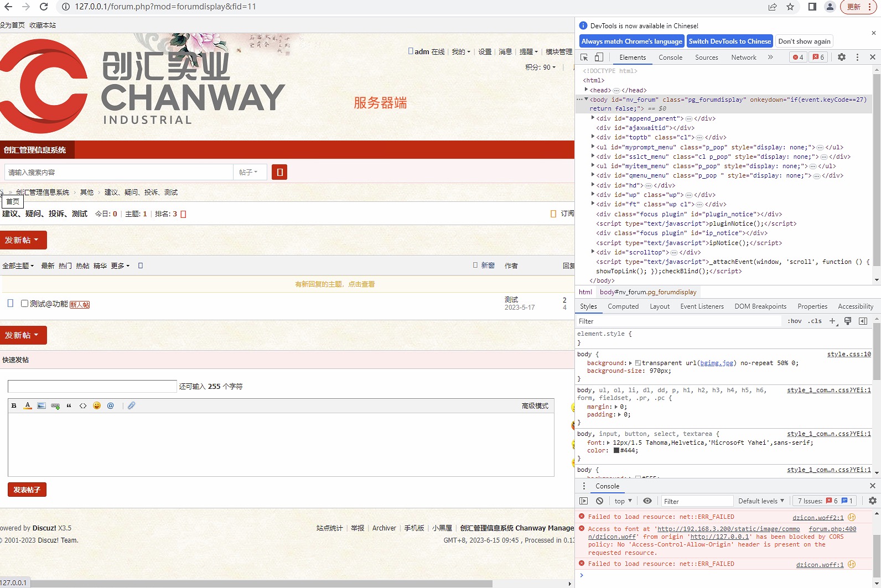The width and height of the screenshot is (881, 588).
Task: Open the share page icon in address bar
Action: [773, 7]
